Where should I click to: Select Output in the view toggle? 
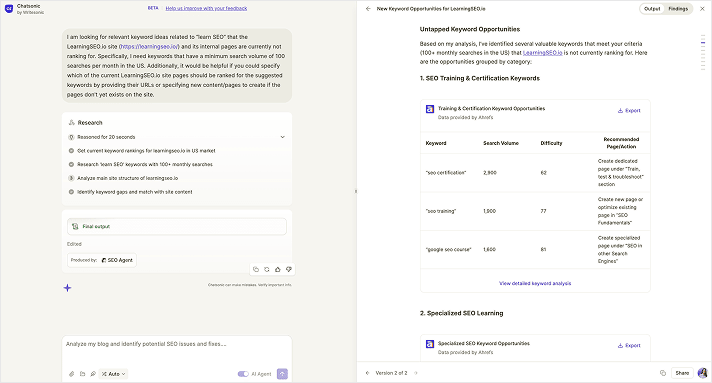point(652,9)
